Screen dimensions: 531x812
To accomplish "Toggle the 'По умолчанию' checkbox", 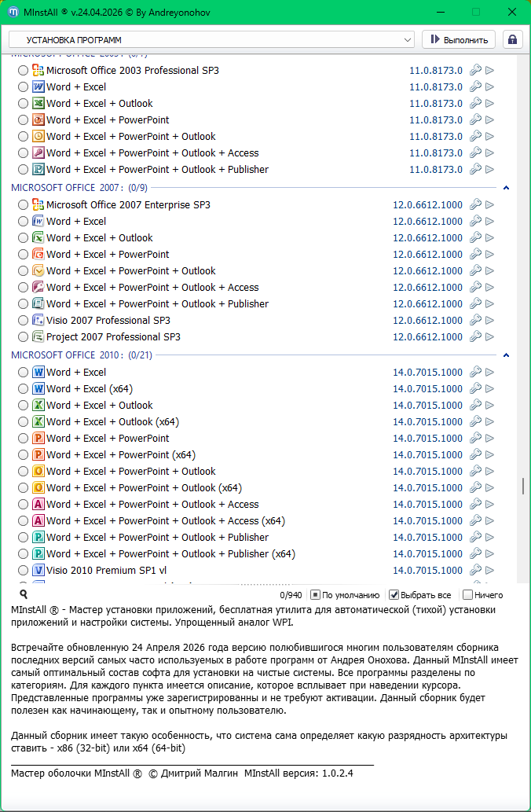I will pyautogui.click(x=315, y=595).
